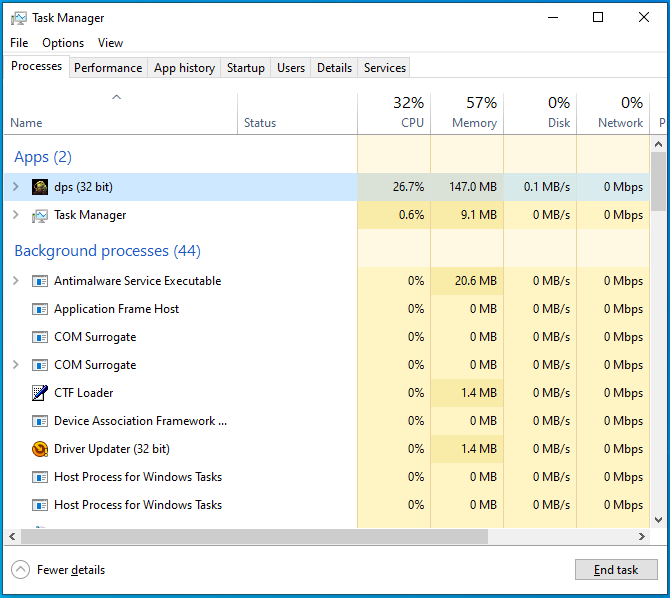
Task: Click the Antimalware Service Executable icon
Action: pyautogui.click(x=40, y=281)
